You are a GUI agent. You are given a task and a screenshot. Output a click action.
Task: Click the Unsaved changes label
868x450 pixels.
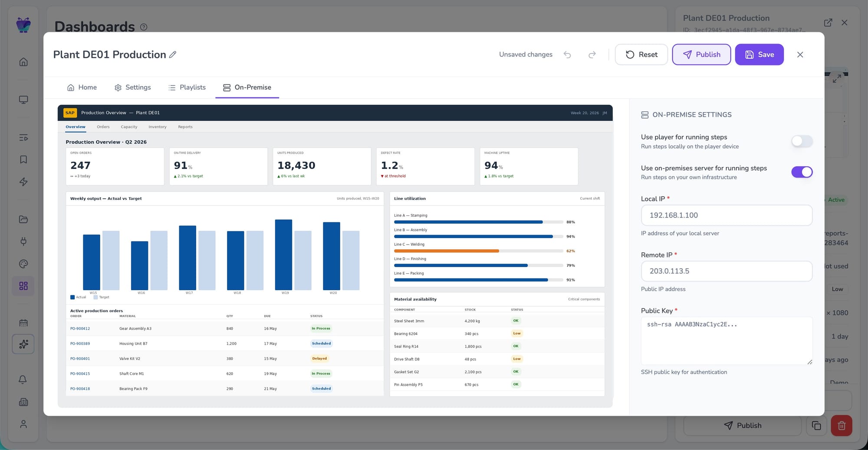[x=526, y=54]
